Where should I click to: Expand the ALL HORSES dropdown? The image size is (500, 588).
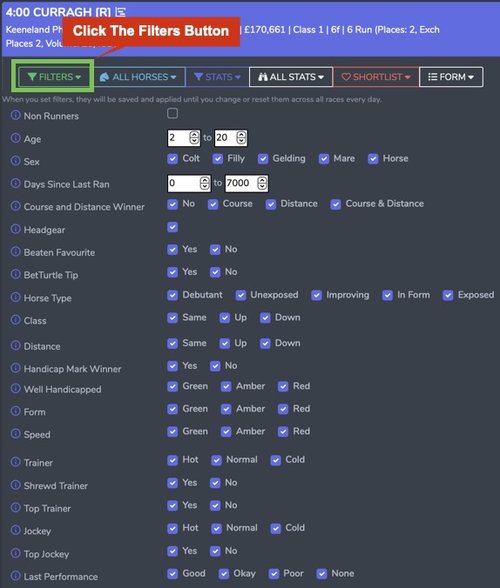[138, 77]
